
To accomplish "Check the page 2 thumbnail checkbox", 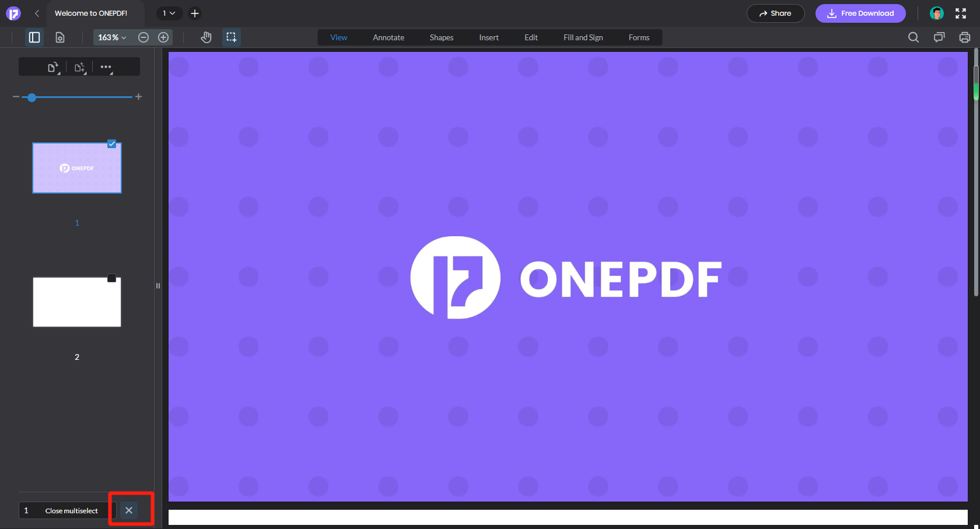I will pos(111,278).
